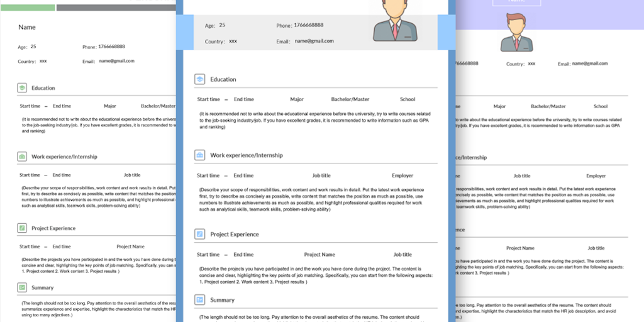Click the Education heading in the blue template

click(223, 79)
